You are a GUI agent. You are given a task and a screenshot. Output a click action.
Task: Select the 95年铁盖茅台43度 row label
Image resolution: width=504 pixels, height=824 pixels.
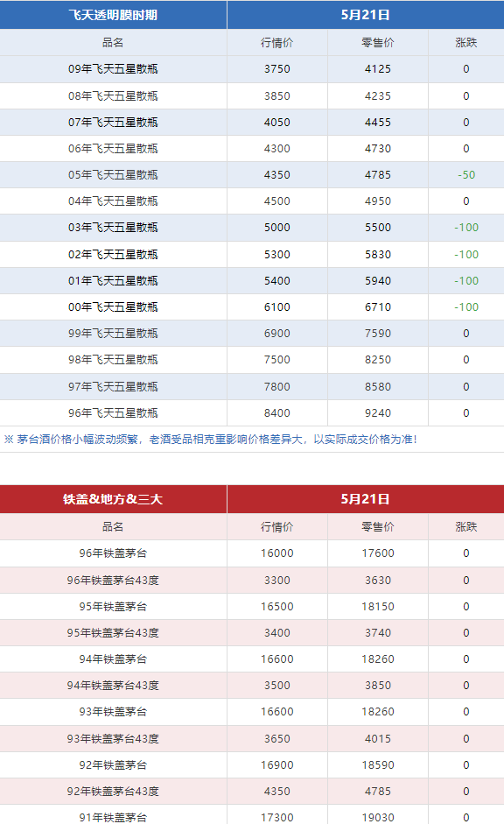coord(113,633)
